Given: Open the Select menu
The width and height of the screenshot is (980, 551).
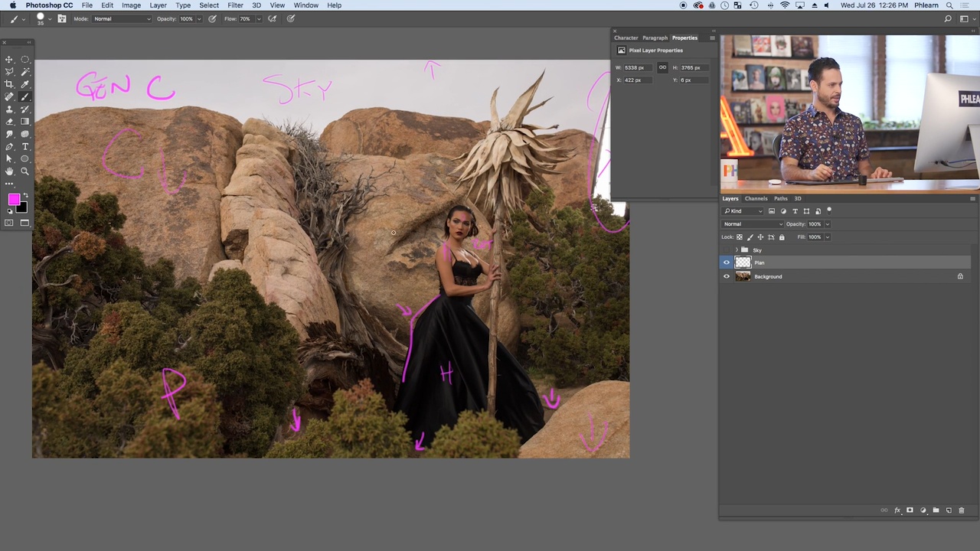Looking at the screenshot, I should tap(209, 5).
